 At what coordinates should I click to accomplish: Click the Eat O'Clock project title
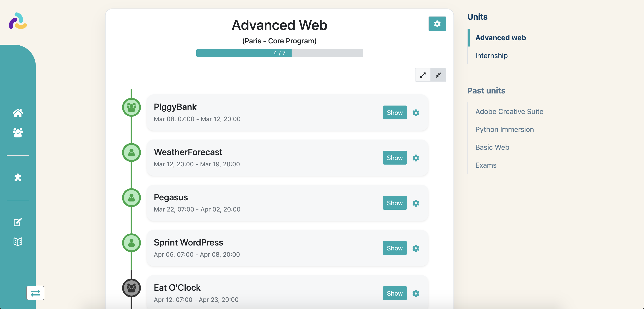pos(177,288)
